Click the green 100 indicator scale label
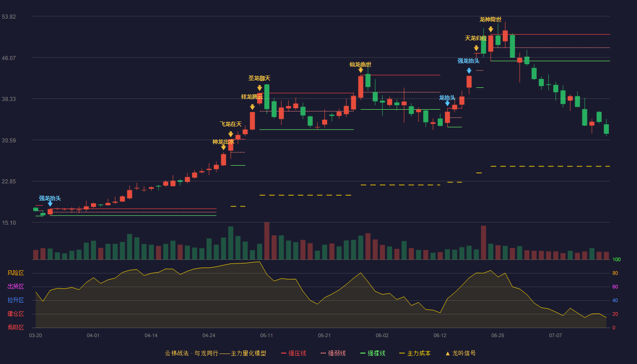 point(617,260)
